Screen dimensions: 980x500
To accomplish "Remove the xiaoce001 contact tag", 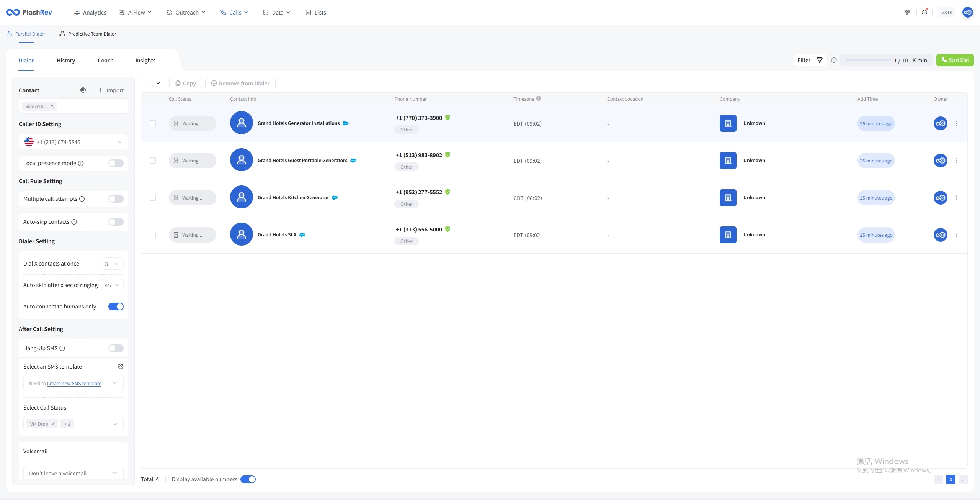I will (52, 106).
